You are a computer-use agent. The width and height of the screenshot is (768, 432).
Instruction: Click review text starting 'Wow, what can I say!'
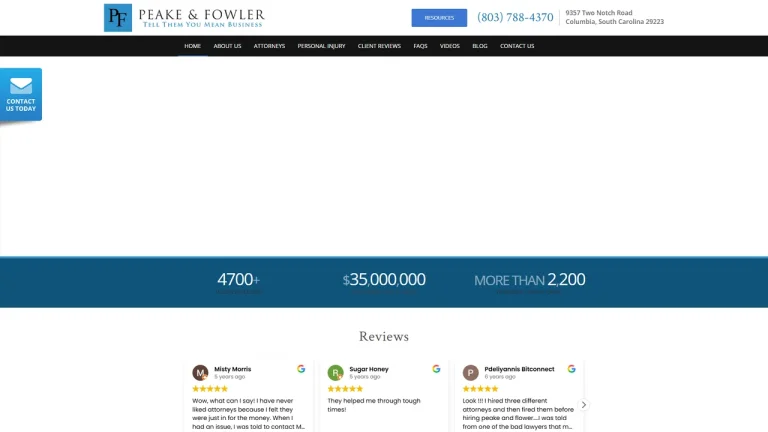coord(248,413)
